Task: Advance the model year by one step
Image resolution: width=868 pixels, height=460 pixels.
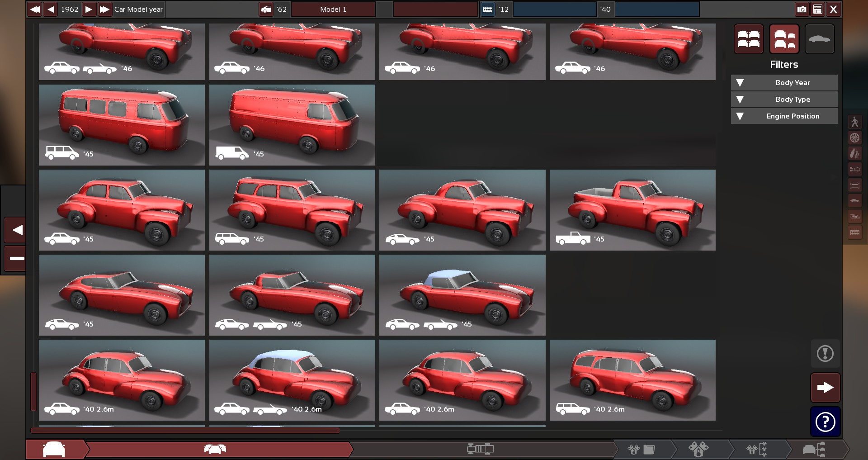Action: pyautogui.click(x=89, y=9)
